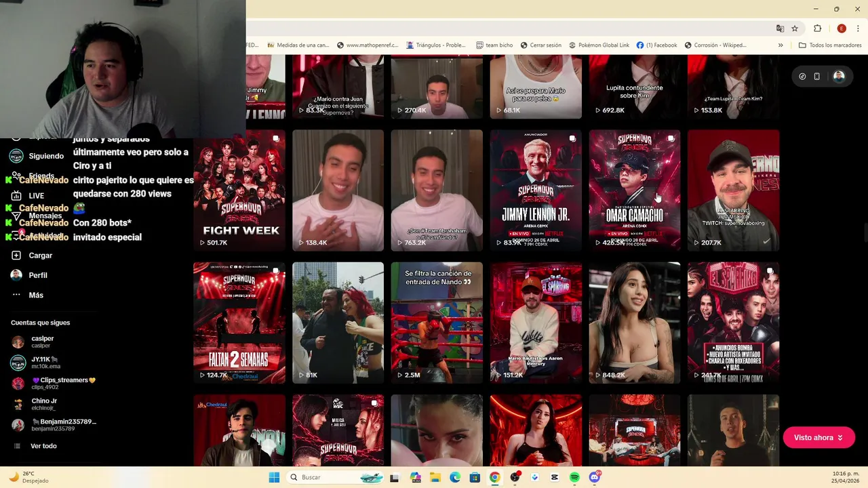Open the Más three-dots sidebar entry
The height and width of the screenshot is (488, 868).
pyautogui.click(x=27, y=295)
